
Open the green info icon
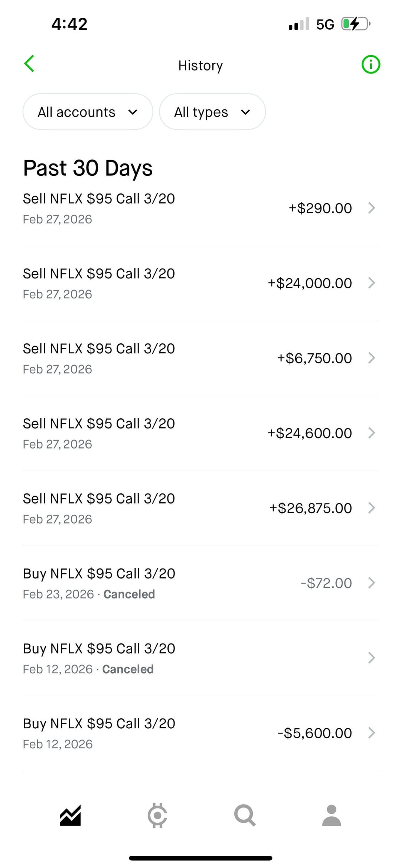click(371, 65)
